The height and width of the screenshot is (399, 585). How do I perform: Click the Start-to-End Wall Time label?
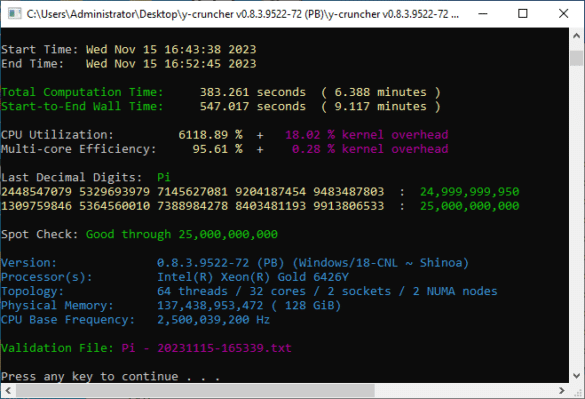[x=82, y=106]
